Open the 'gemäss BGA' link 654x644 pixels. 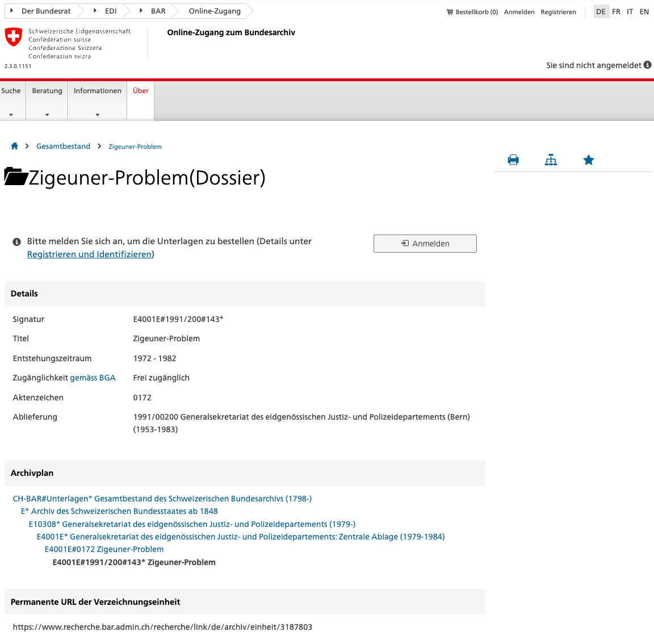93,378
